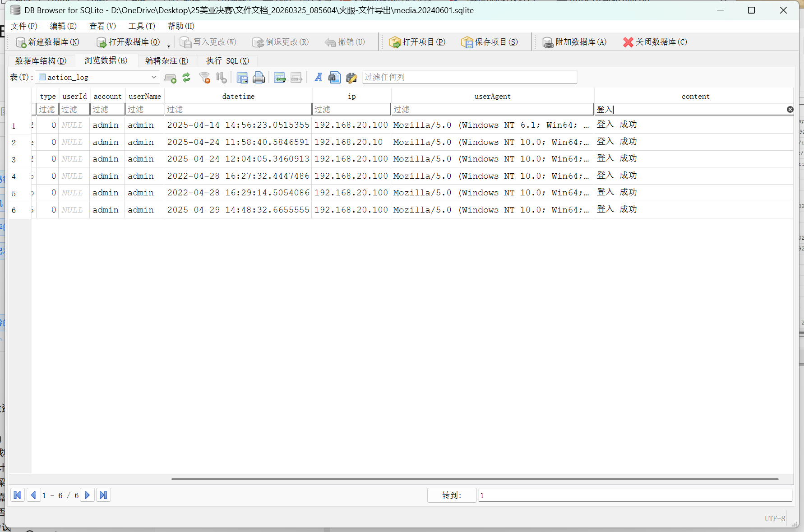Open the 查看 (View) menu
The height and width of the screenshot is (532, 804).
102,26
